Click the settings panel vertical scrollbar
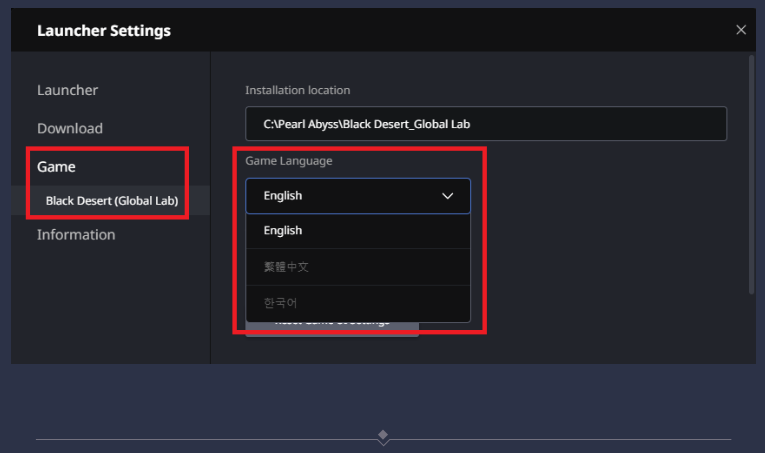 (751, 175)
